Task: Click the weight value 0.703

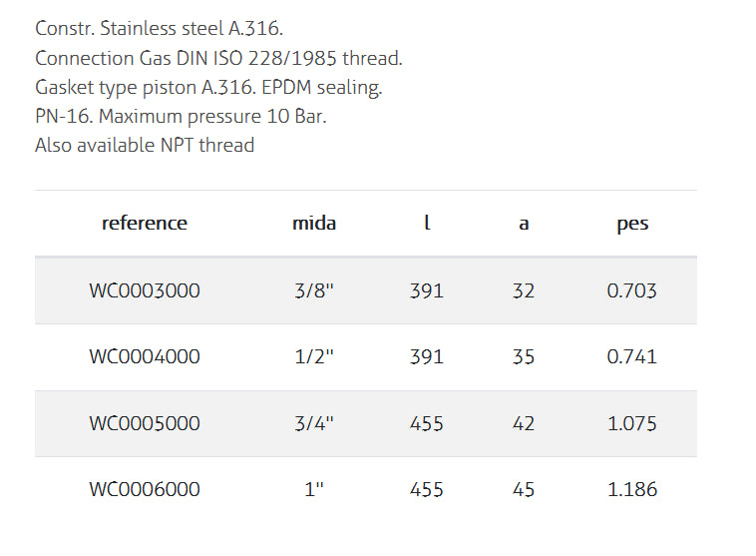Action: click(632, 291)
